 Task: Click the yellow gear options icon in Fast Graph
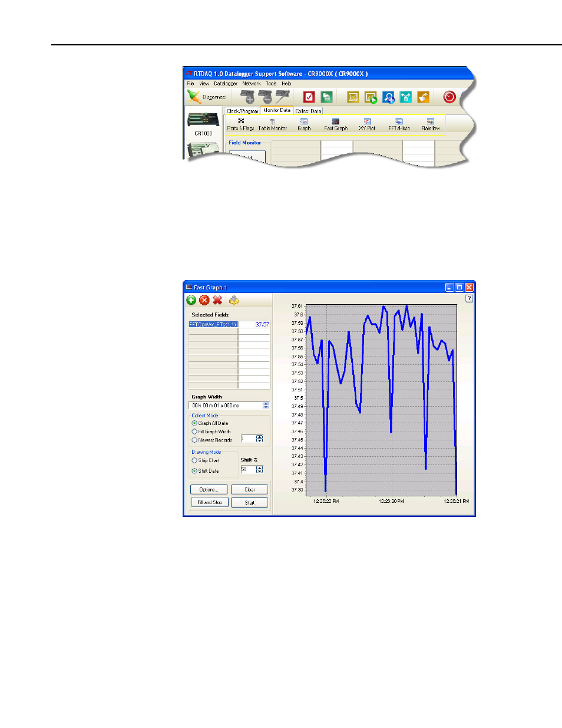coord(234,300)
